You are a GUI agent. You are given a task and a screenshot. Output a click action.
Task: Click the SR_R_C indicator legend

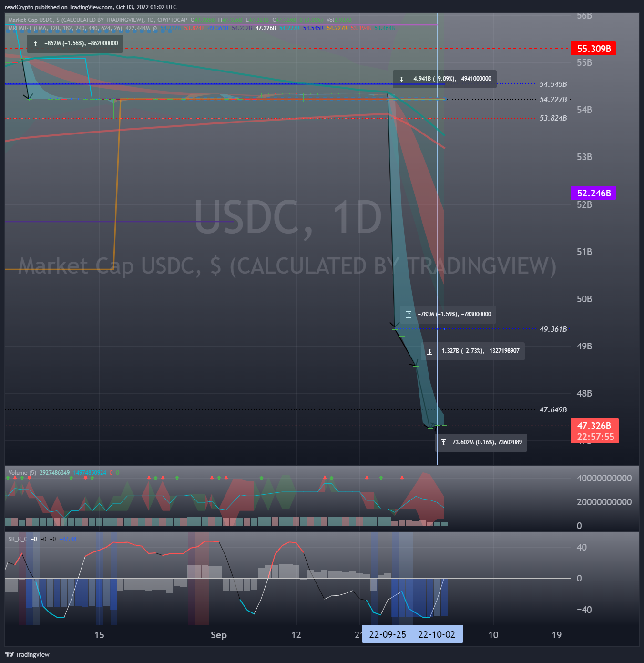(x=18, y=539)
